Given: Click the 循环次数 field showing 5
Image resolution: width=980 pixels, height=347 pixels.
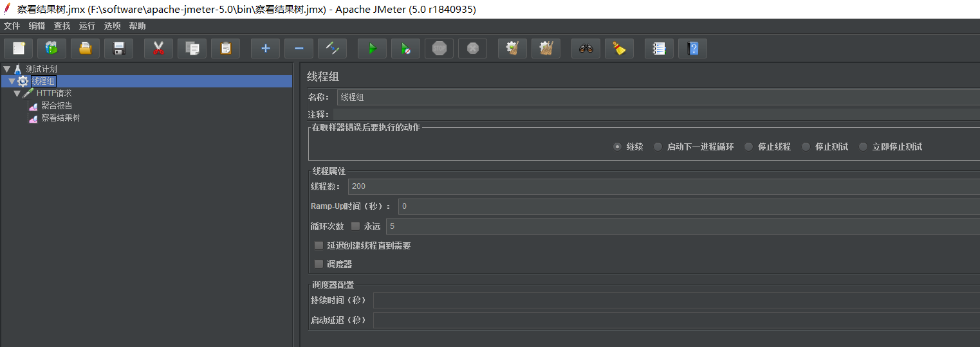Looking at the screenshot, I should click(683, 226).
